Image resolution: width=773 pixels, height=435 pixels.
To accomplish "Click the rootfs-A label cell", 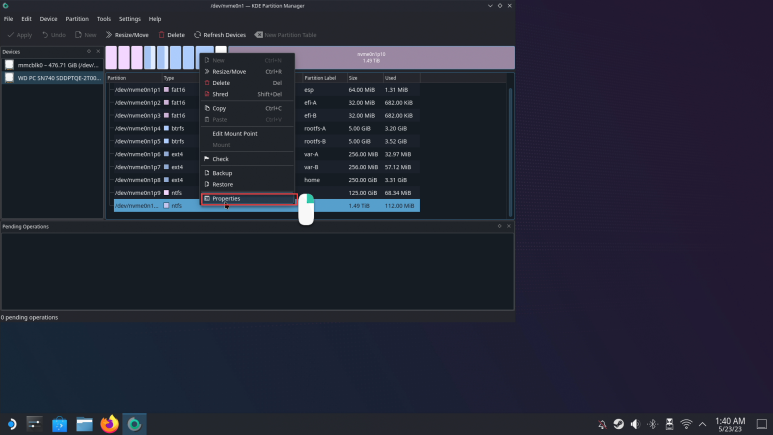I will (x=315, y=128).
